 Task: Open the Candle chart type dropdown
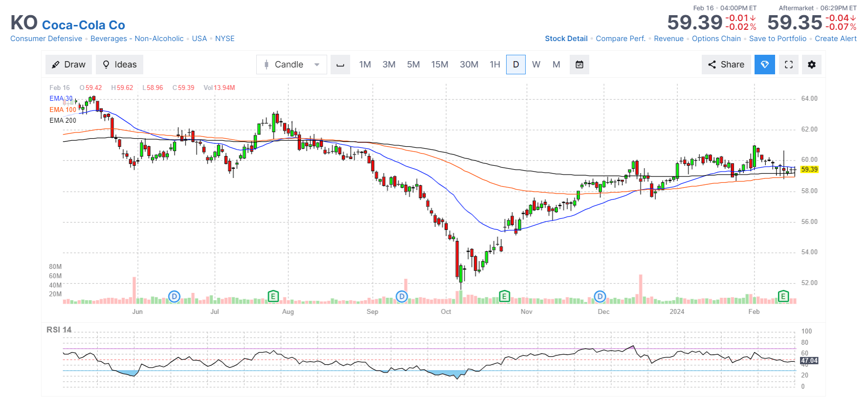coord(291,65)
